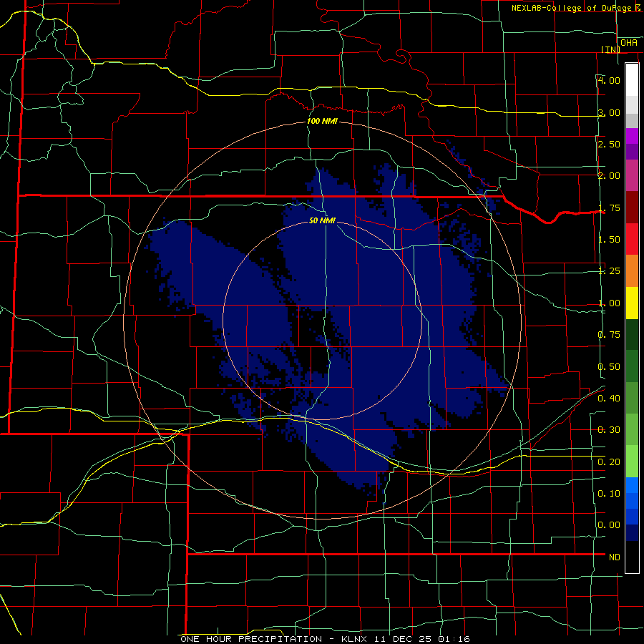
Task: Click the 1.75 legend value
Action: coord(609,208)
